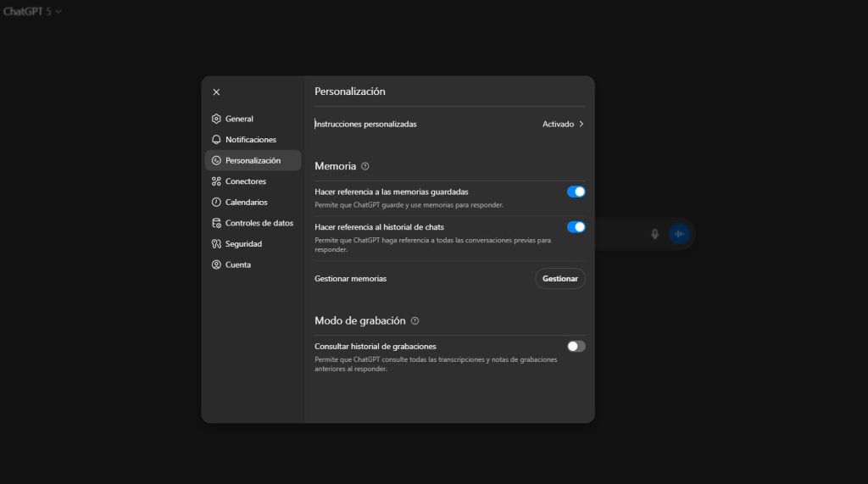Open the Memoria info help icon
The width and height of the screenshot is (868, 484).
coord(364,166)
